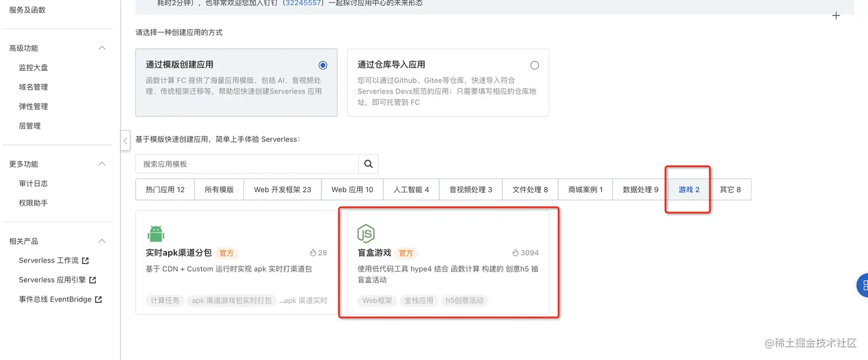Click the 通过模版创建应用 option card description
Viewport: 868px width, 360px height.
234,86
